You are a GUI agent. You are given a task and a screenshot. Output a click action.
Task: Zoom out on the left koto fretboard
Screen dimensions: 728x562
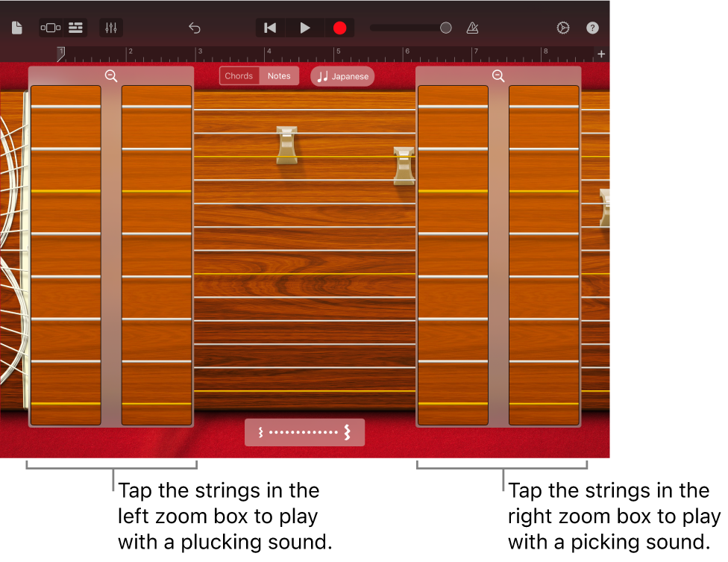(x=111, y=75)
